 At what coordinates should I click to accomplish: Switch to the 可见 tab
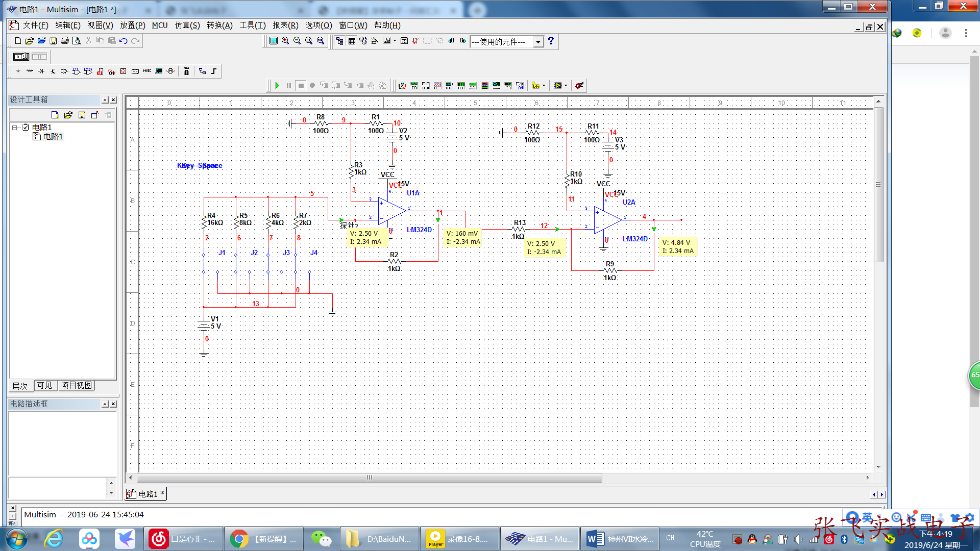click(45, 386)
